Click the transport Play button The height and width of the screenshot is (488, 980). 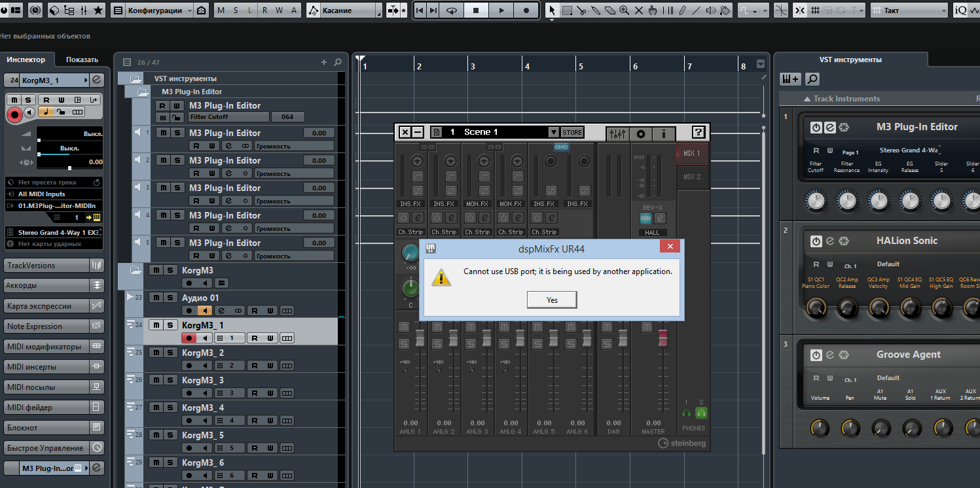(x=501, y=10)
